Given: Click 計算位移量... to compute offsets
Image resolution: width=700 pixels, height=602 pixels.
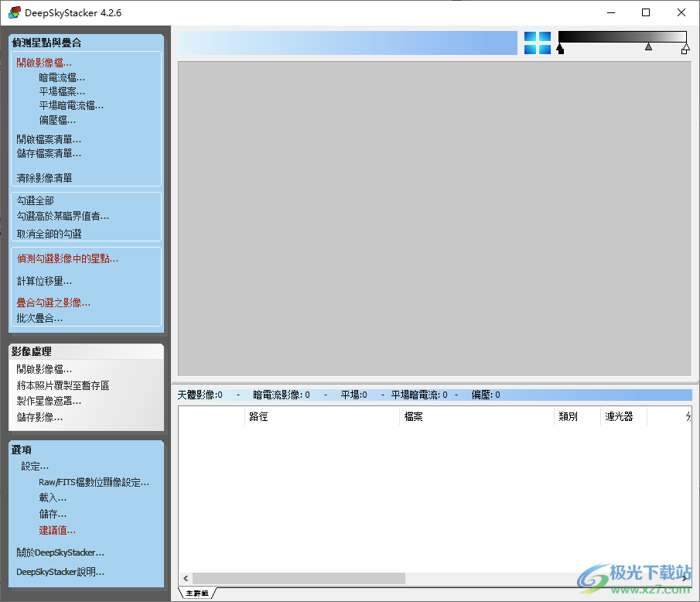Looking at the screenshot, I should tap(44, 281).
